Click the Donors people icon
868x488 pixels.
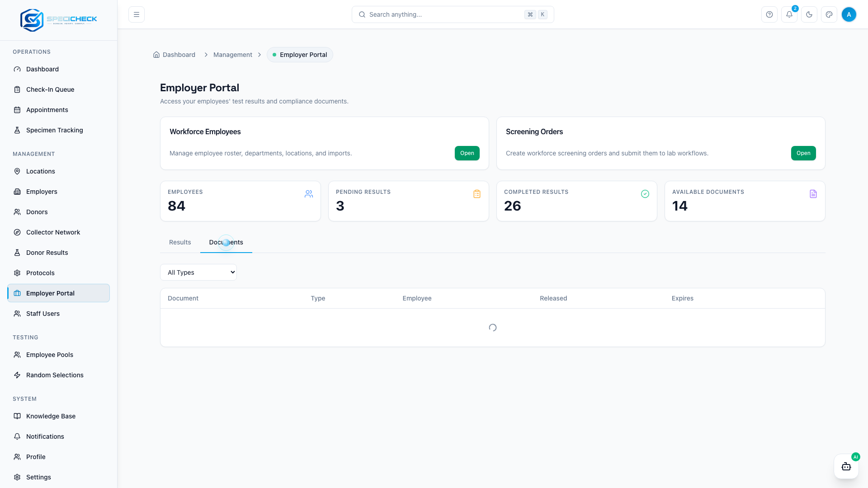17,212
